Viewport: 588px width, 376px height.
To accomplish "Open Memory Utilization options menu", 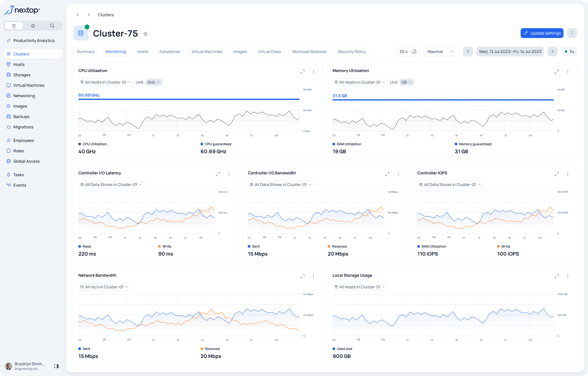I will (x=568, y=72).
